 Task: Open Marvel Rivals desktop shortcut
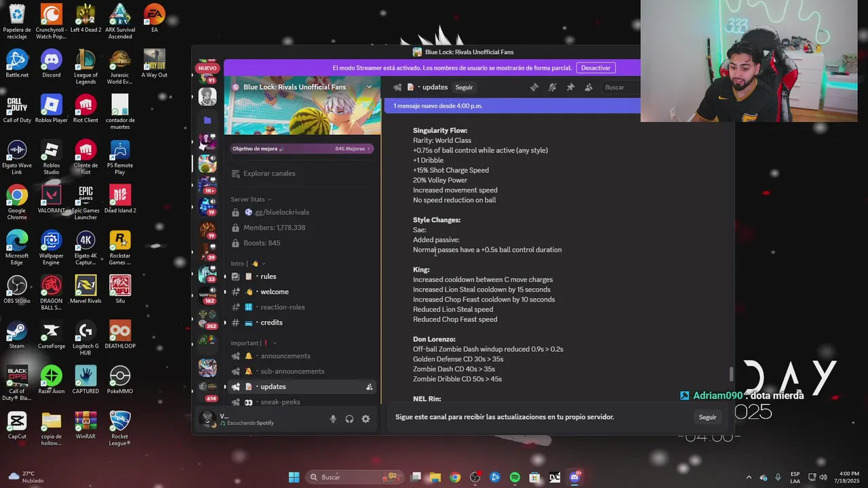(85, 289)
